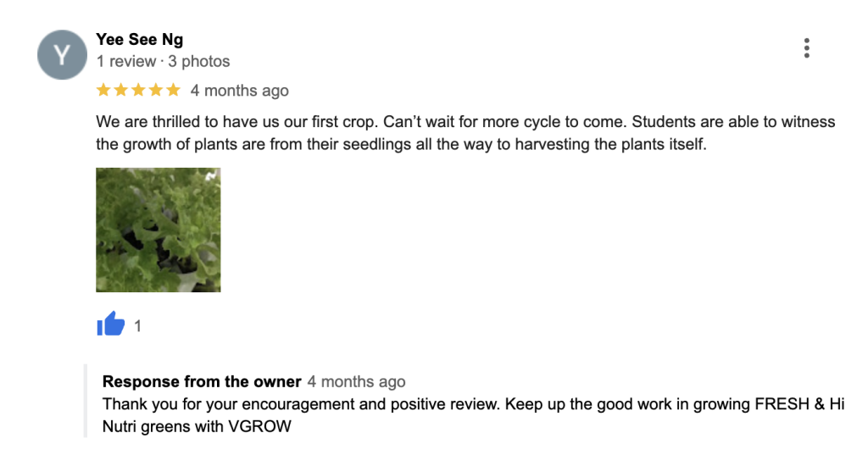
Task: Click the review text about first crop
Action: [x=465, y=133]
